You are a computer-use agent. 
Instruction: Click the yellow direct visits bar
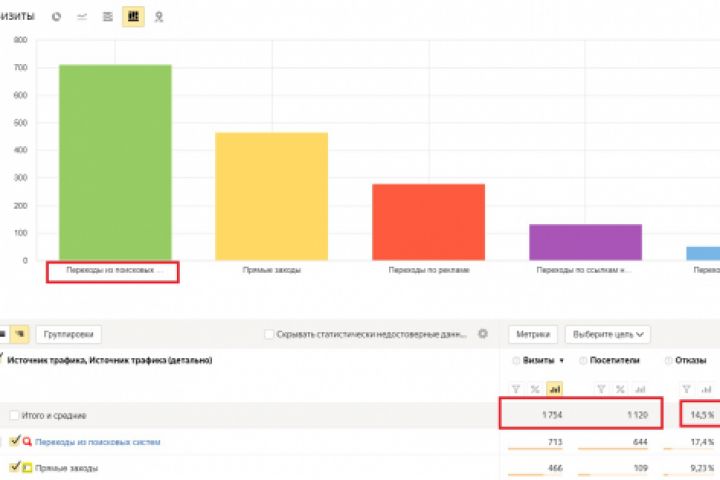(272, 197)
